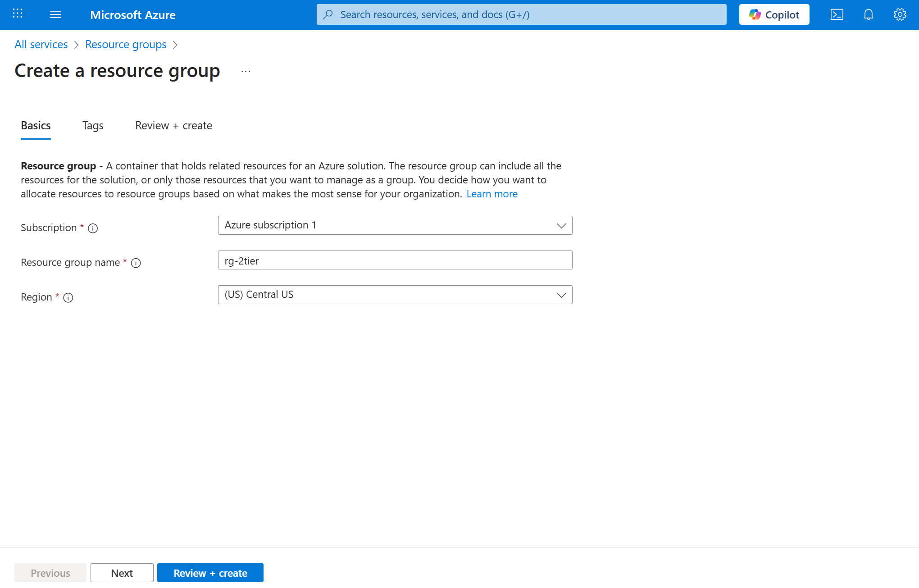Open the hamburger navigation menu
Screen dimensions: 919x588
coord(55,14)
